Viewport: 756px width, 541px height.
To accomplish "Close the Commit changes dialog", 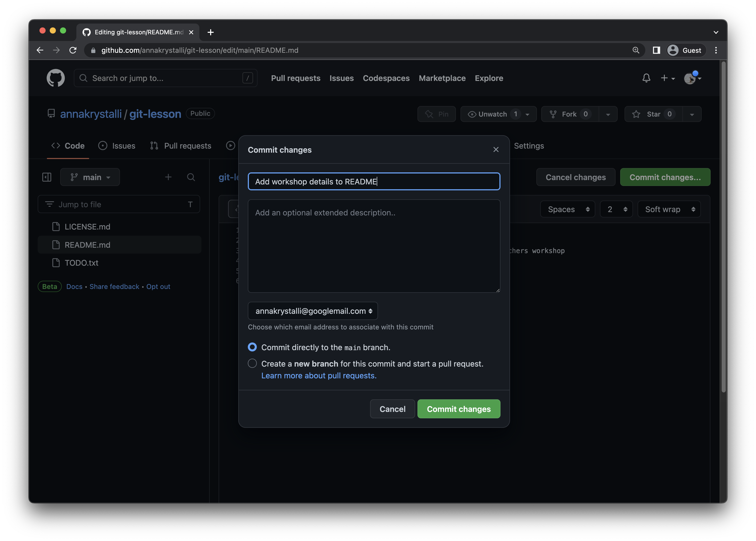I will click(x=495, y=150).
